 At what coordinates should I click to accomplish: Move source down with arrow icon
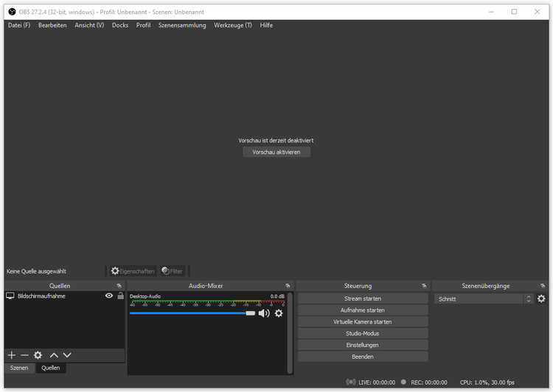click(x=67, y=355)
